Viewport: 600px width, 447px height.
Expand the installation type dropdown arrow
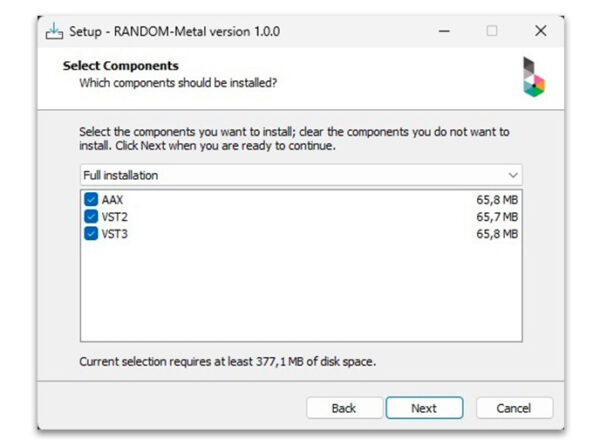[x=513, y=175]
